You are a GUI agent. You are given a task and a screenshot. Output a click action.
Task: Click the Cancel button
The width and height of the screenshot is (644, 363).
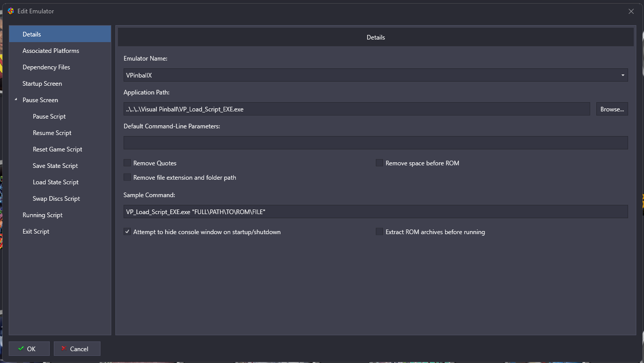77,349
